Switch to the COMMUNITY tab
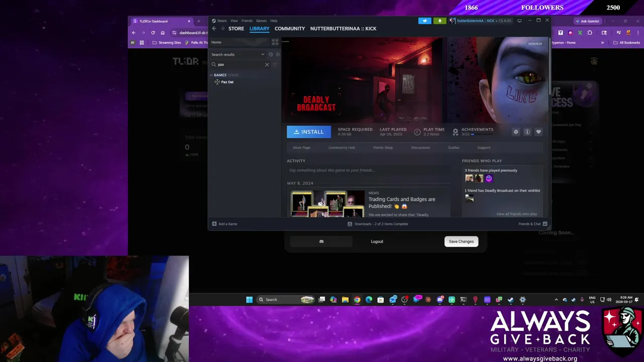Image resolution: width=644 pixels, height=362 pixels. (290, 29)
